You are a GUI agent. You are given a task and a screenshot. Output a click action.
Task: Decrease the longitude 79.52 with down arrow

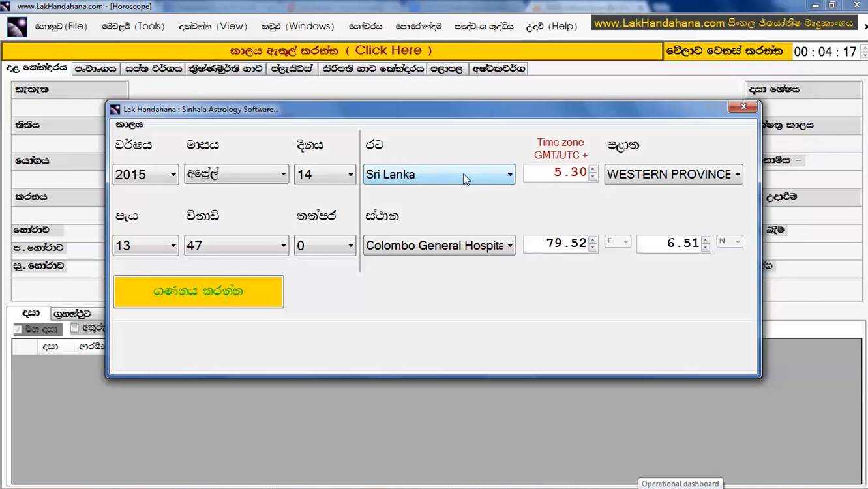coord(593,248)
